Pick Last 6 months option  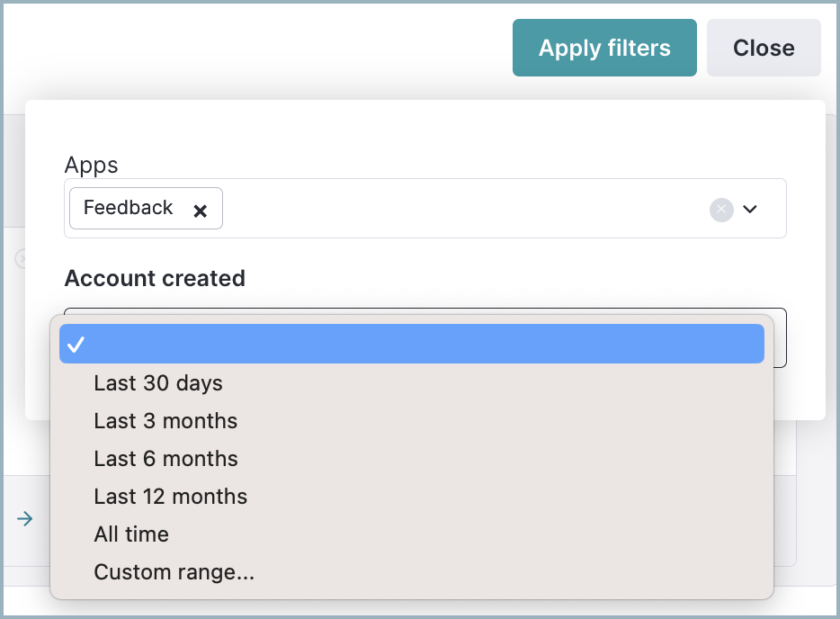click(411, 459)
